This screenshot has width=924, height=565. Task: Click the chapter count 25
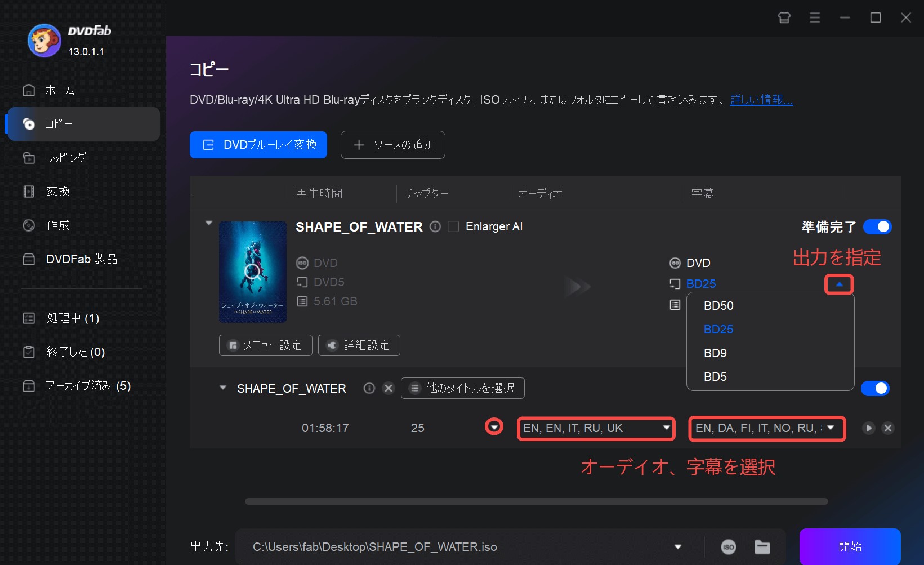[x=418, y=428]
